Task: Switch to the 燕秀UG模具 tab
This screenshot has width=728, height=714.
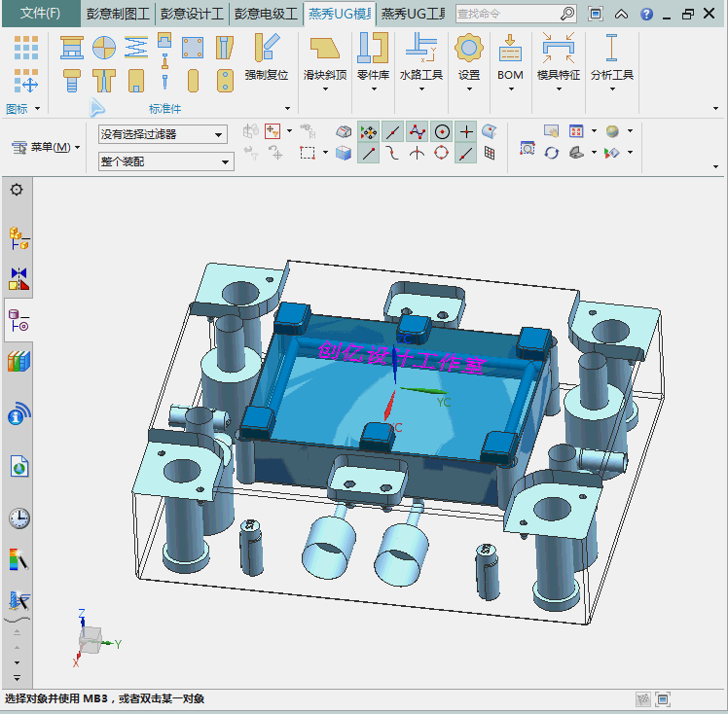Action: [340, 14]
